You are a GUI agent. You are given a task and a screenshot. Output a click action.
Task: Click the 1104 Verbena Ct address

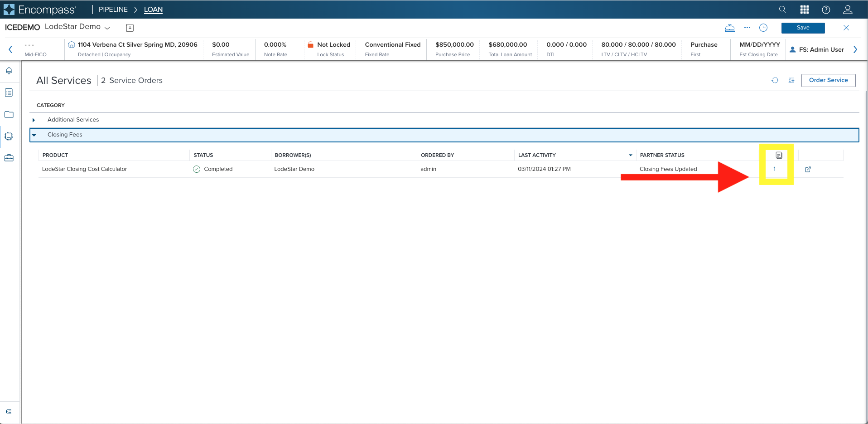click(x=138, y=44)
